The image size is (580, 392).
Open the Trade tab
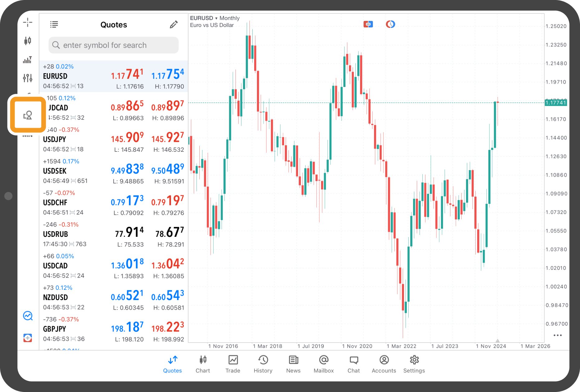coord(233,364)
